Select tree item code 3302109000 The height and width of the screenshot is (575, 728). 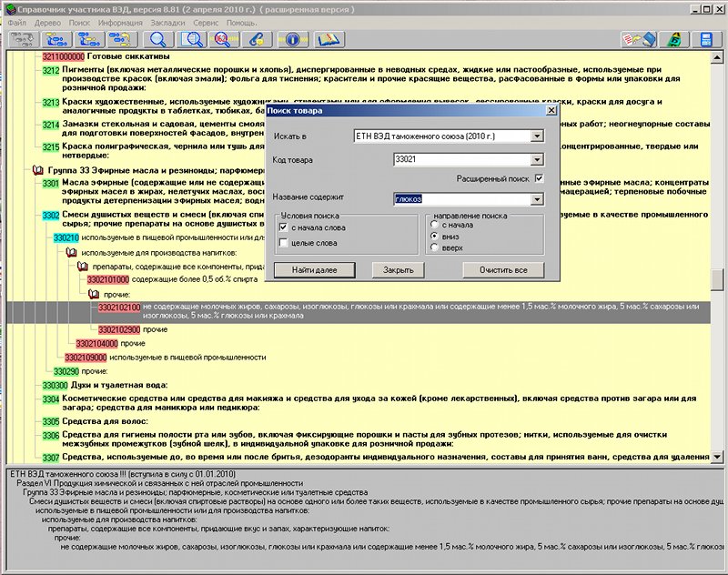[x=86, y=358]
